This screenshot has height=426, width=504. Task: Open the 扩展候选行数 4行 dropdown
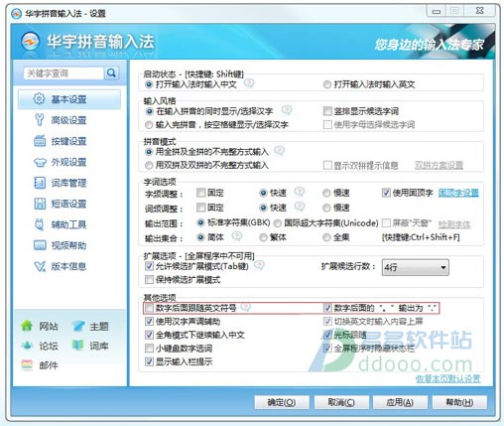coord(416,267)
